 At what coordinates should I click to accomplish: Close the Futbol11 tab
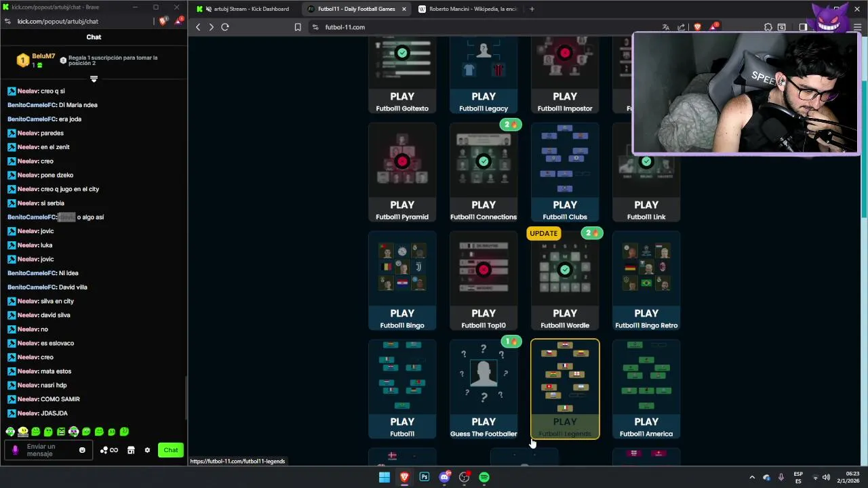tap(404, 9)
